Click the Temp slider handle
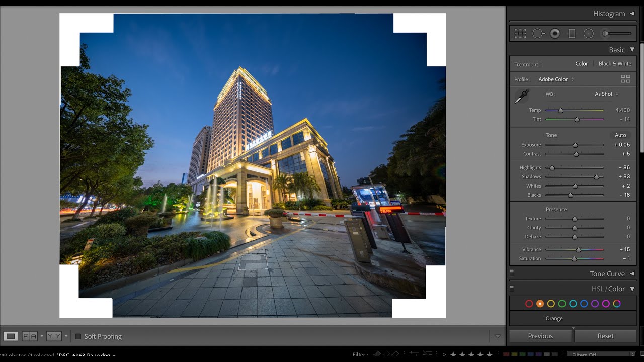The height and width of the screenshot is (362, 644). (561, 110)
